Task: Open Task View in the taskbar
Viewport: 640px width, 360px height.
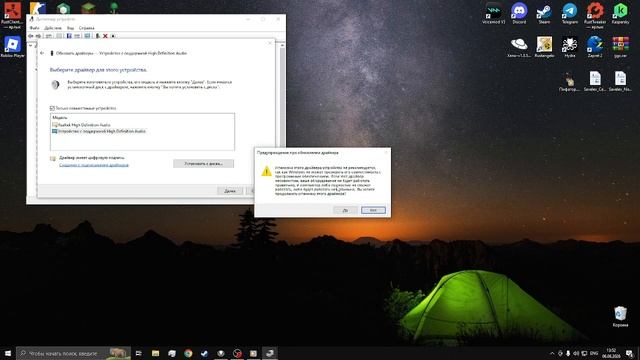Action: [139, 353]
